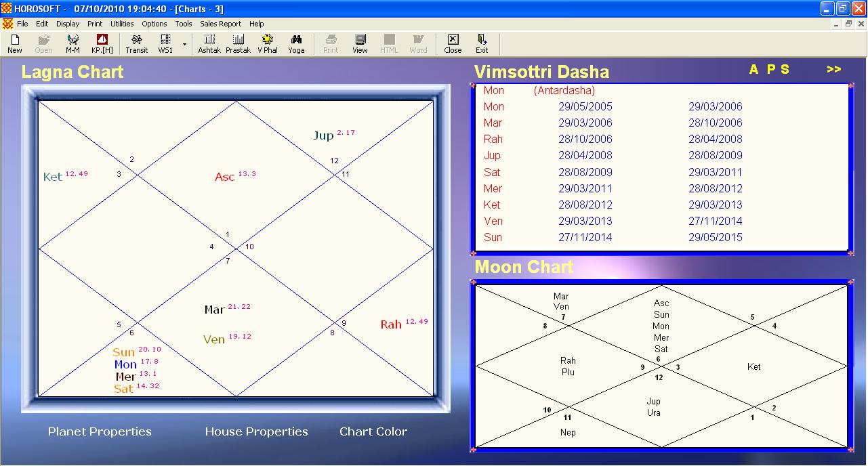Open the Prastak toolbar icon

point(238,44)
